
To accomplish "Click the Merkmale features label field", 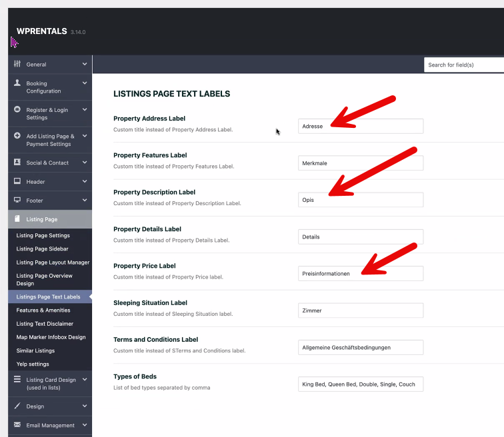I will click(361, 163).
